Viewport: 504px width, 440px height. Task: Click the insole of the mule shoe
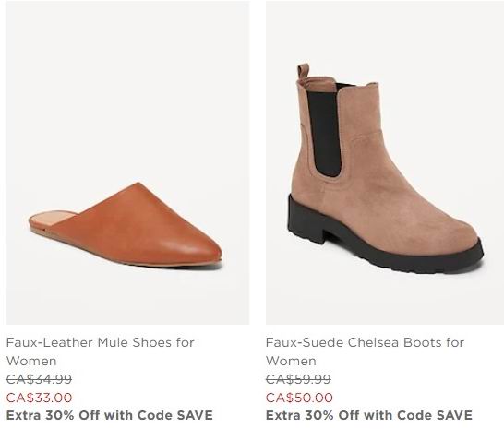coord(53,218)
